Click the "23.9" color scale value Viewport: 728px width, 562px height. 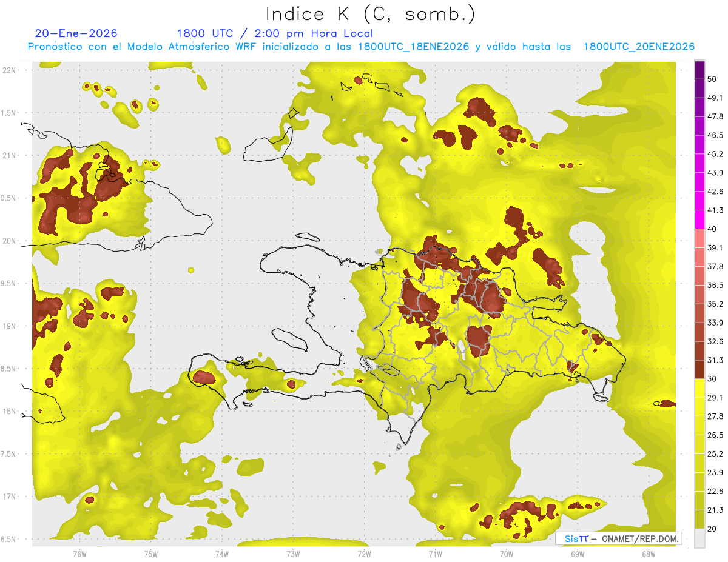pos(715,473)
